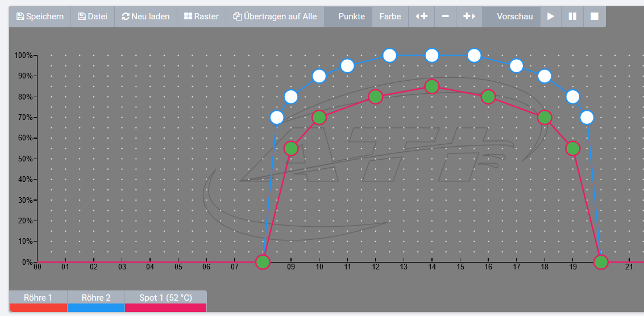
Task: Pause the preview playback
Action: (572, 16)
